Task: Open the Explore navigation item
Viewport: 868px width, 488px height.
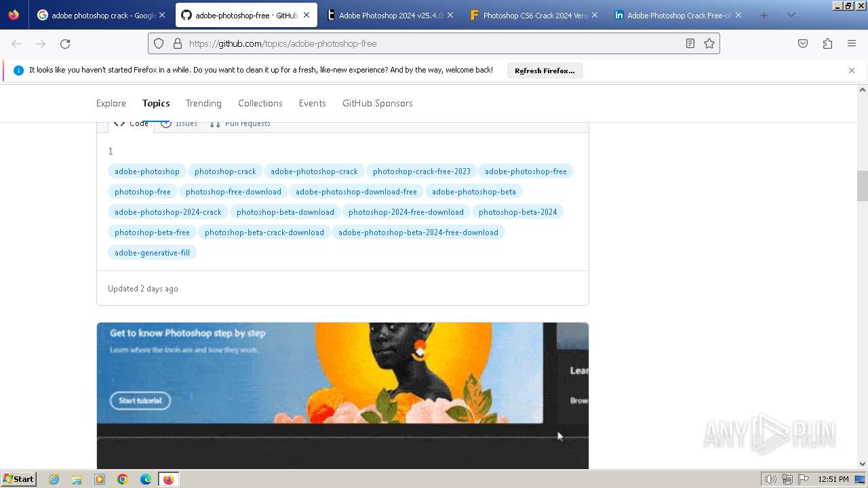Action: (x=111, y=103)
